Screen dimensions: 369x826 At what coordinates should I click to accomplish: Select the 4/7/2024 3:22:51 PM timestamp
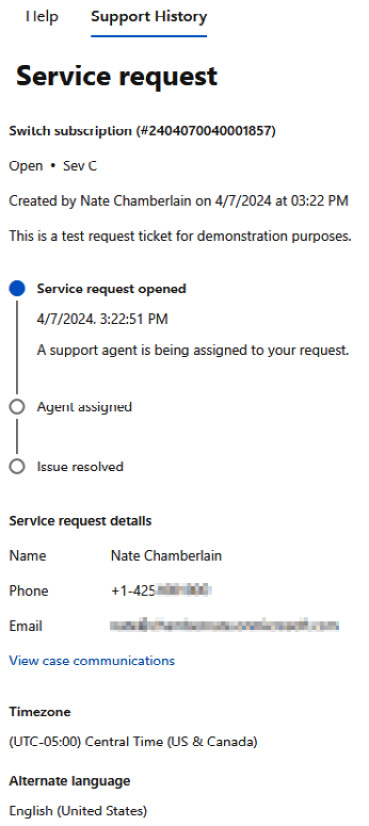(x=102, y=319)
